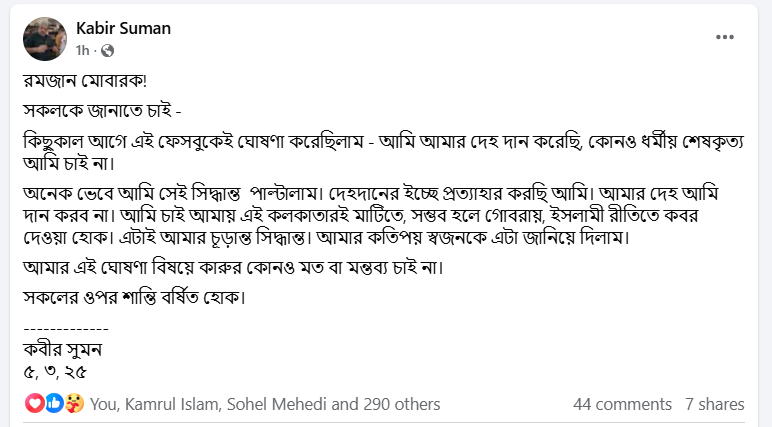This screenshot has width=772, height=427.
Task: Show who reacted: Kamrul Islam and 290 others
Action: pyautogui.click(x=265, y=404)
